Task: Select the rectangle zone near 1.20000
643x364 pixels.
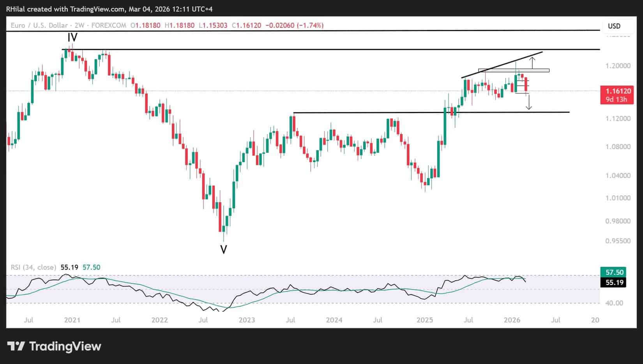Action: (x=514, y=71)
